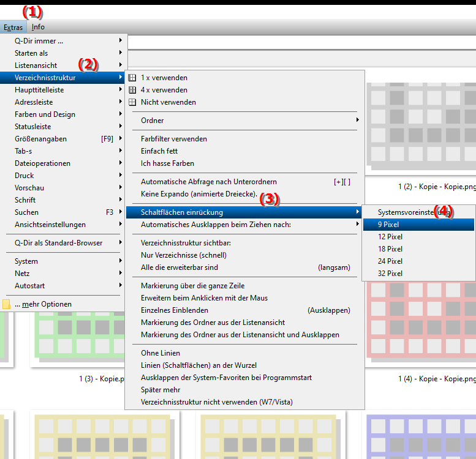Expand Größenangaben submenu
Screen dimensions: 476x459
(x=62, y=139)
